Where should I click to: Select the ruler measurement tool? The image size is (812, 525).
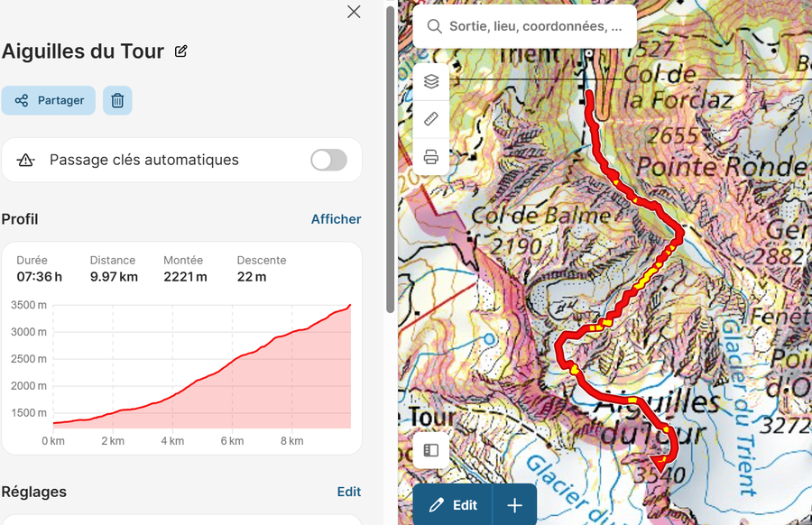(x=431, y=119)
